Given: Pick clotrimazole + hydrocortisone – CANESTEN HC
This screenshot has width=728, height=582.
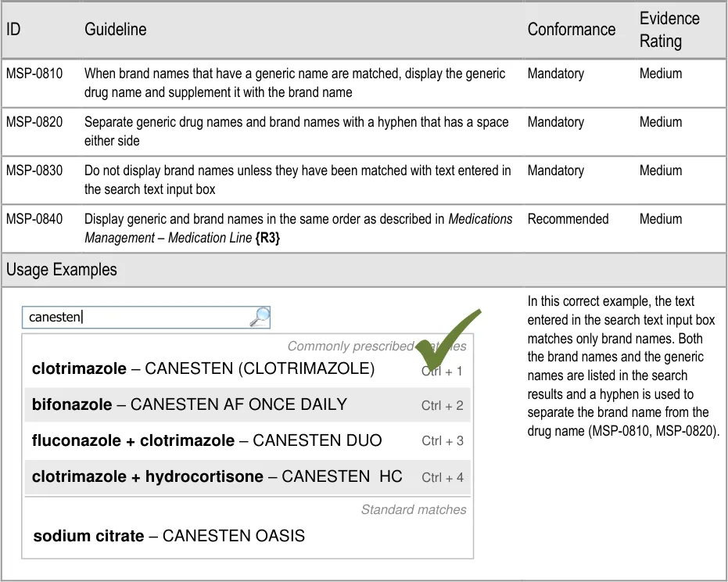Looking at the screenshot, I should pos(215,476).
